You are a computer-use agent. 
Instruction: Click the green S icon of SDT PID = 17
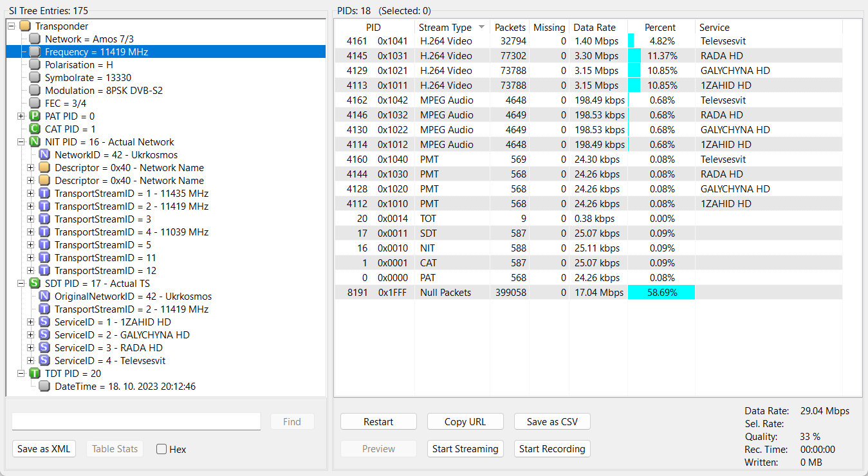pyautogui.click(x=35, y=284)
